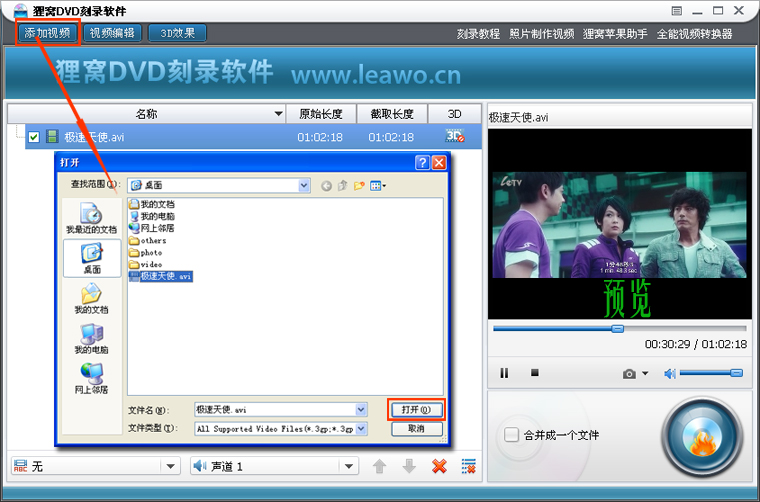Click the video preview image
The height and width of the screenshot is (502, 760).
(x=619, y=225)
